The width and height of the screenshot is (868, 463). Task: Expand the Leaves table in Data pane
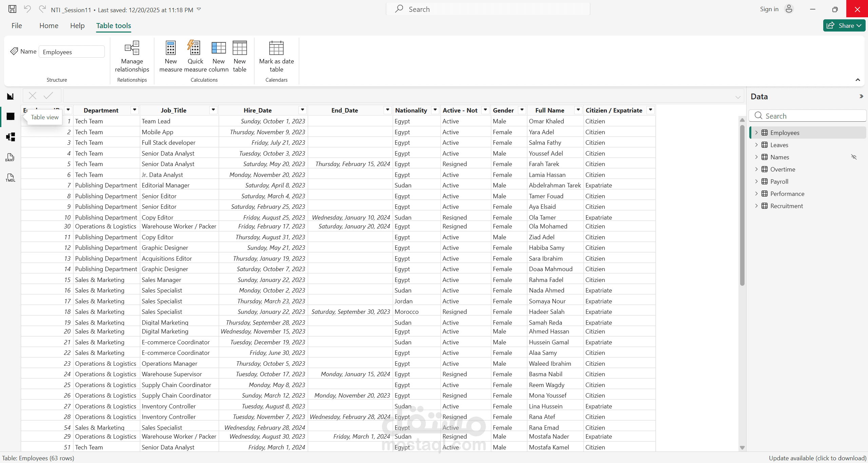(x=756, y=145)
